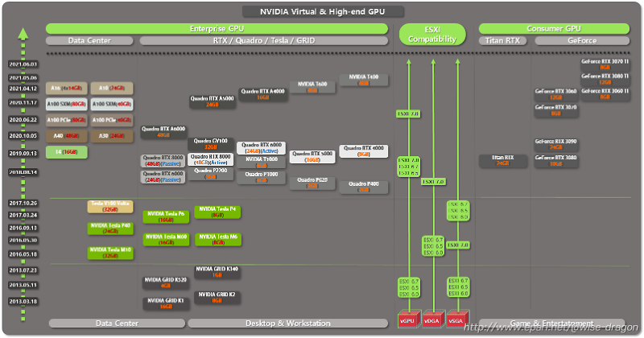644x338 pixels.
Task: Select the A16 (4x16GB) box
Action: click(x=67, y=88)
